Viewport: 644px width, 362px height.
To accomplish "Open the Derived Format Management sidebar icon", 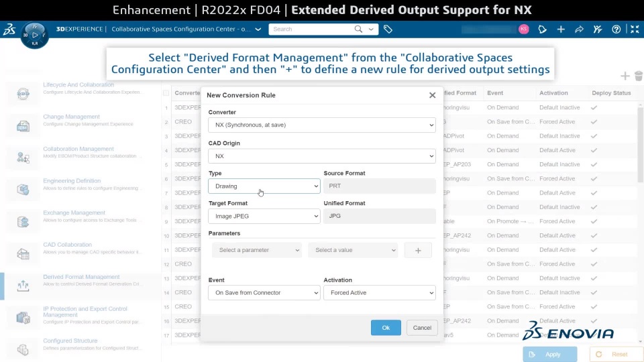I will (x=23, y=285).
